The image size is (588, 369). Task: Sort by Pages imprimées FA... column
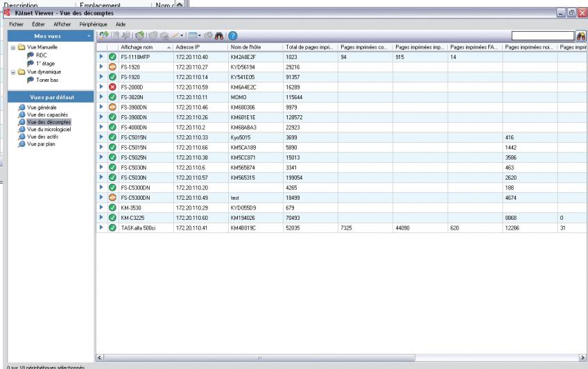pos(474,47)
